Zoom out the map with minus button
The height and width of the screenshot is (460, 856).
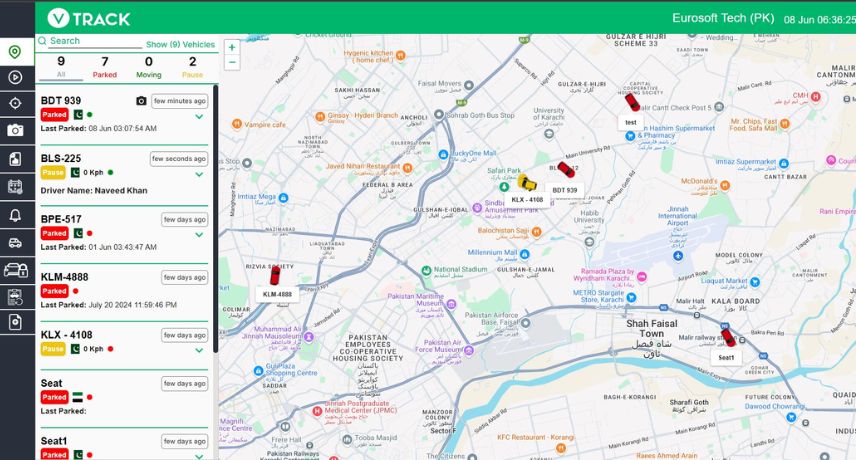(x=232, y=62)
